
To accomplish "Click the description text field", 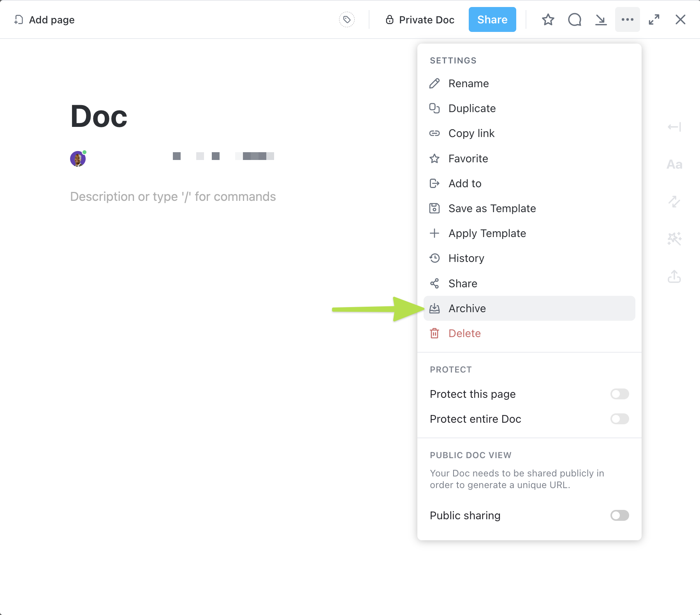I will pos(173,197).
